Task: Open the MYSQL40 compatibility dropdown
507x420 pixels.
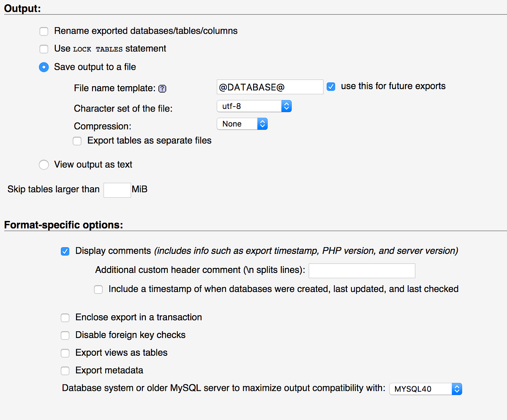Action: [425, 389]
